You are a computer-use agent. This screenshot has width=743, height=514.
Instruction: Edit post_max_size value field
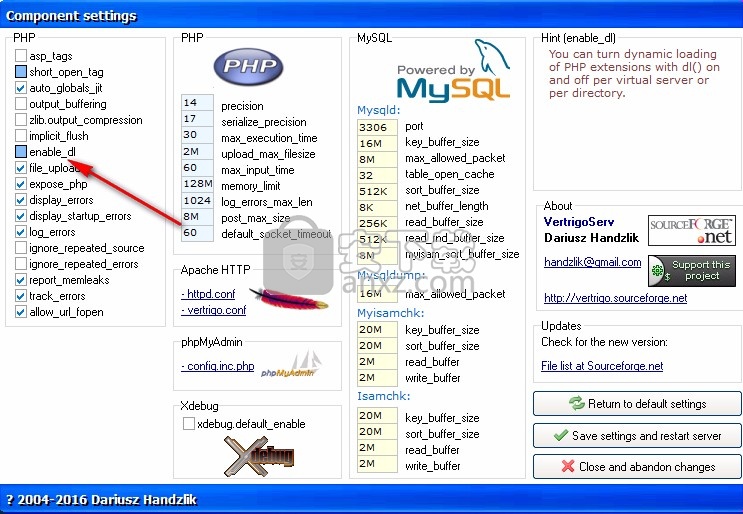point(197,216)
